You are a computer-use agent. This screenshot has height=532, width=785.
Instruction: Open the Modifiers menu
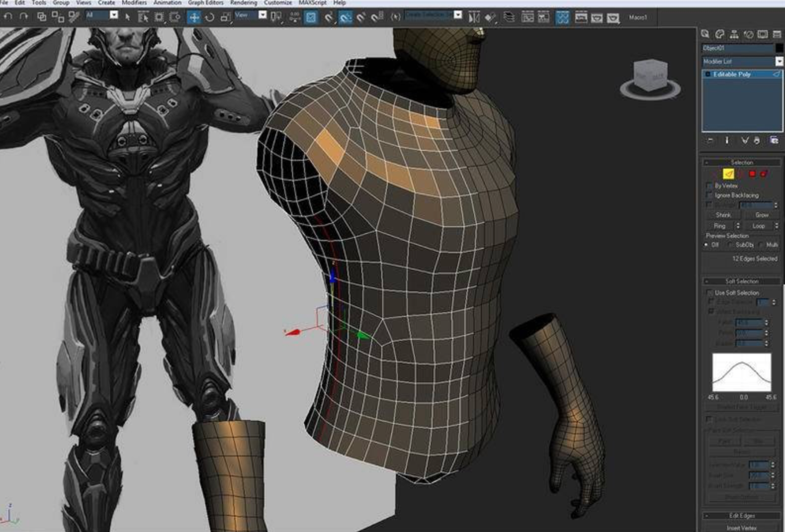coord(134,2)
